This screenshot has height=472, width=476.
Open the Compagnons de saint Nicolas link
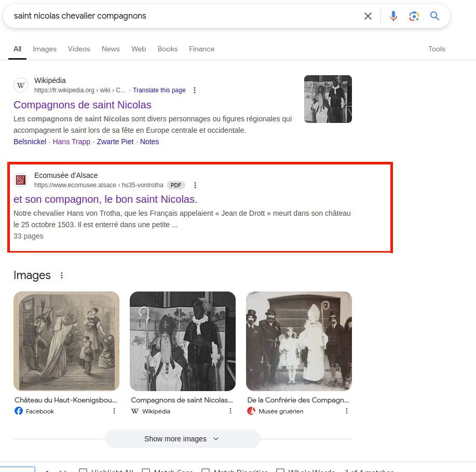click(x=83, y=105)
